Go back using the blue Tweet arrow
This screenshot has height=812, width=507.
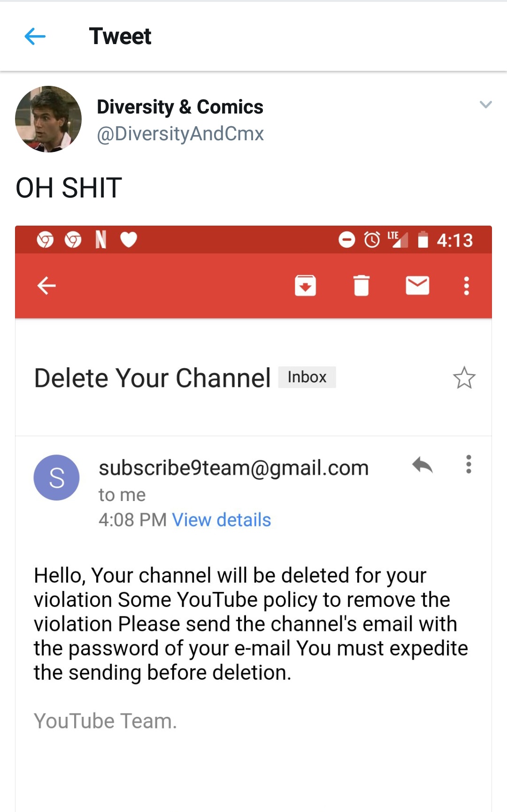click(x=35, y=36)
